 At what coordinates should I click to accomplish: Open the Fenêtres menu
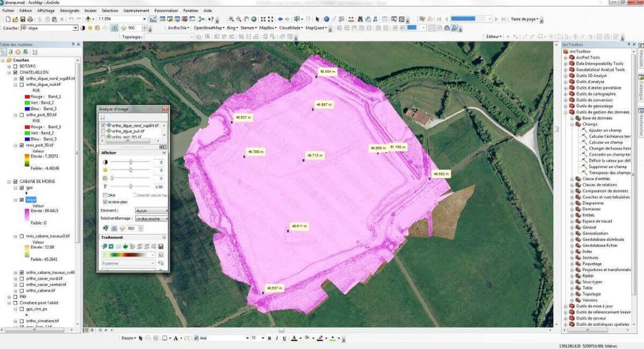pyautogui.click(x=191, y=10)
